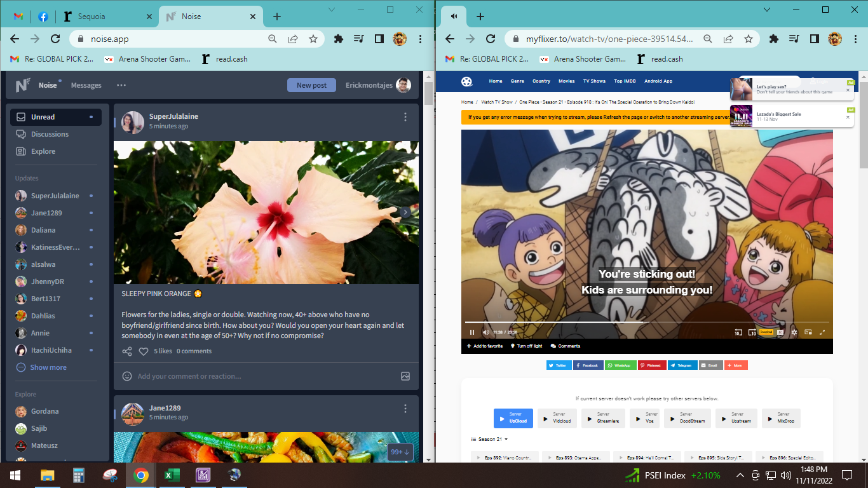This screenshot has width=868, height=488.
Task: Toggle picture-in-picture in the video player
Action: pos(808,332)
